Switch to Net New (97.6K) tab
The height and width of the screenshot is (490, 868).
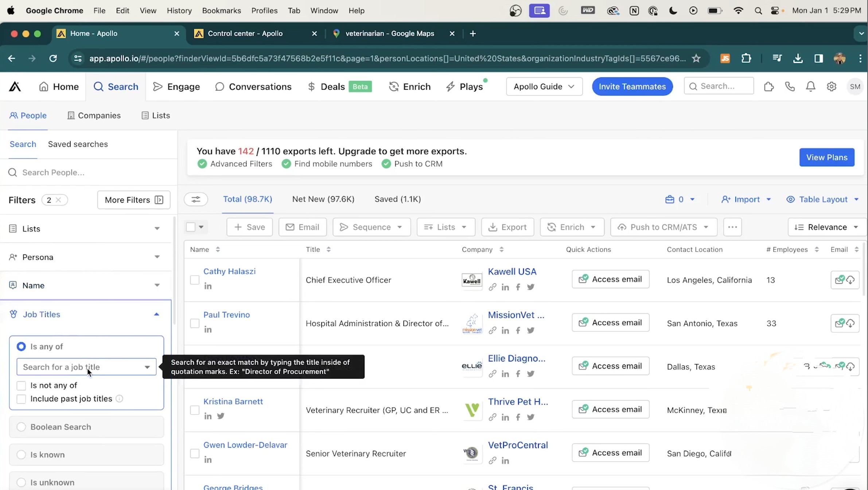pyautogui.click(x=323, y=199)
